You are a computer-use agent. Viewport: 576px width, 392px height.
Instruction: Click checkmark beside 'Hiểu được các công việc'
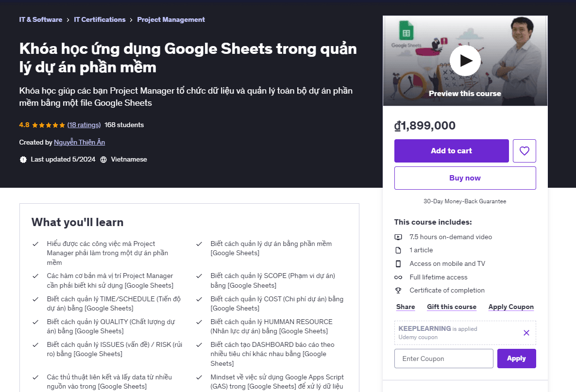tap(35, 244)
